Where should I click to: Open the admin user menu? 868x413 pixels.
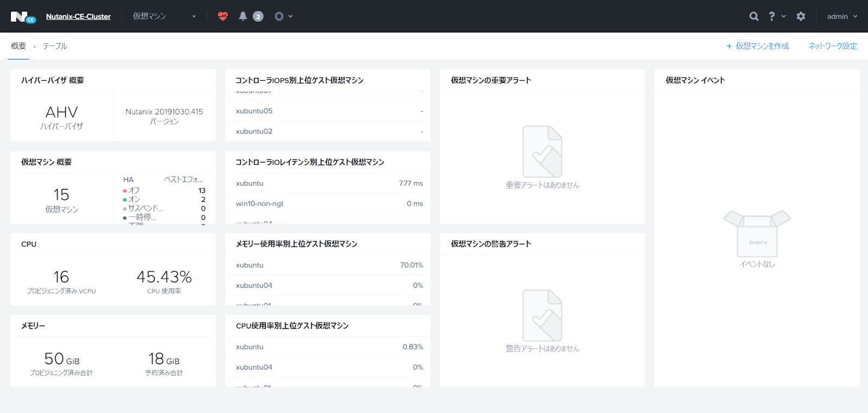coord(842,16)
